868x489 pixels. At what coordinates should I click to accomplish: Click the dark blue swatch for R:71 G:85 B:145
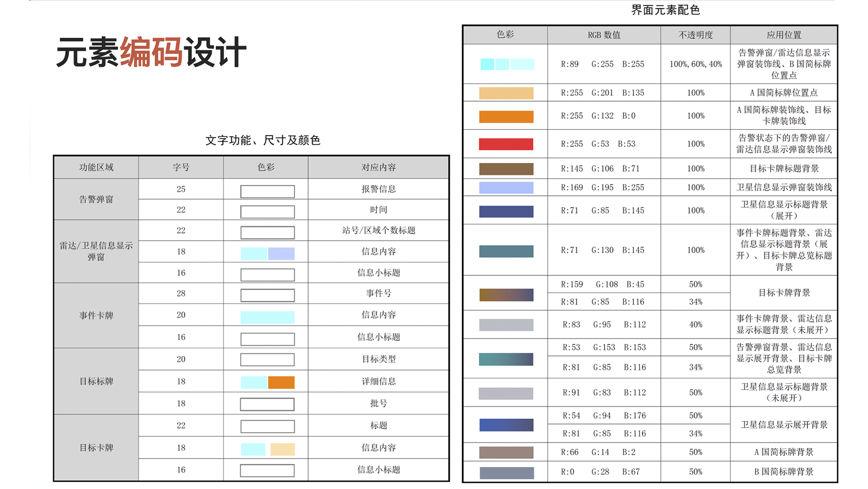click(x=506, y=211)
